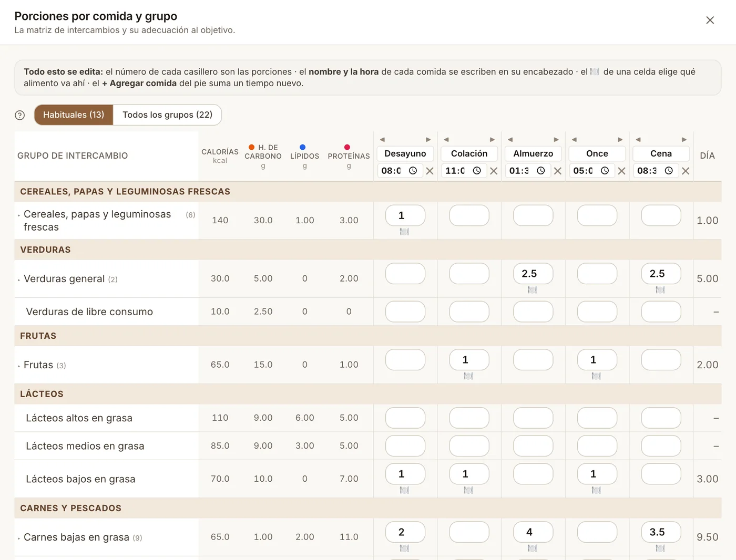This screenshot has height=560, width=736.
Task: Choose food for Verduras general Cena cell
Action: tap(660, 290)
